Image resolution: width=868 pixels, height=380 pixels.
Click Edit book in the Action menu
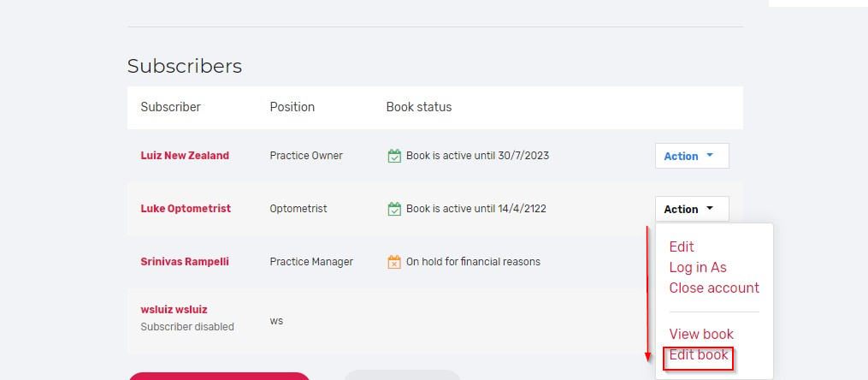(699, 354)
